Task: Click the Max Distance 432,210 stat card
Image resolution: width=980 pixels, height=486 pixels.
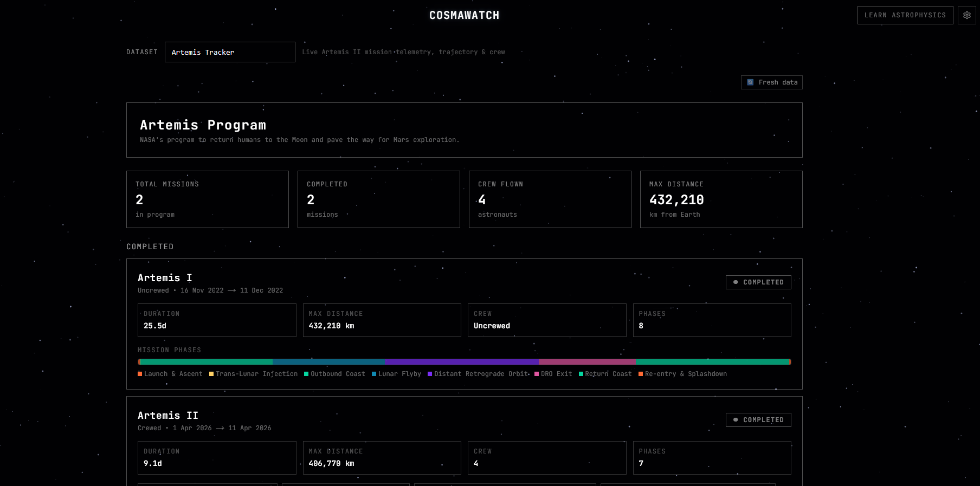Action: coord(721,199)
